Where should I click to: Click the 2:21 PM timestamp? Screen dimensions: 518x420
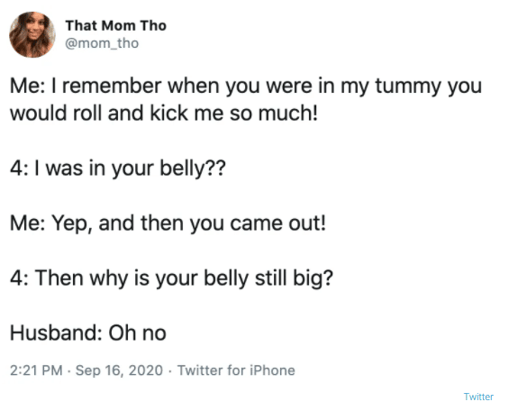point(36,370)
